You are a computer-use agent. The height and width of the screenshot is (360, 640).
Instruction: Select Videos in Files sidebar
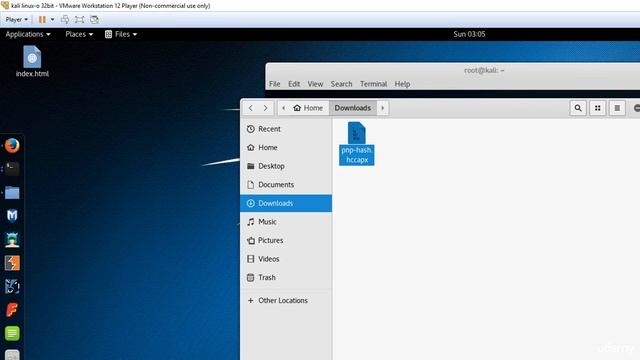286,259
